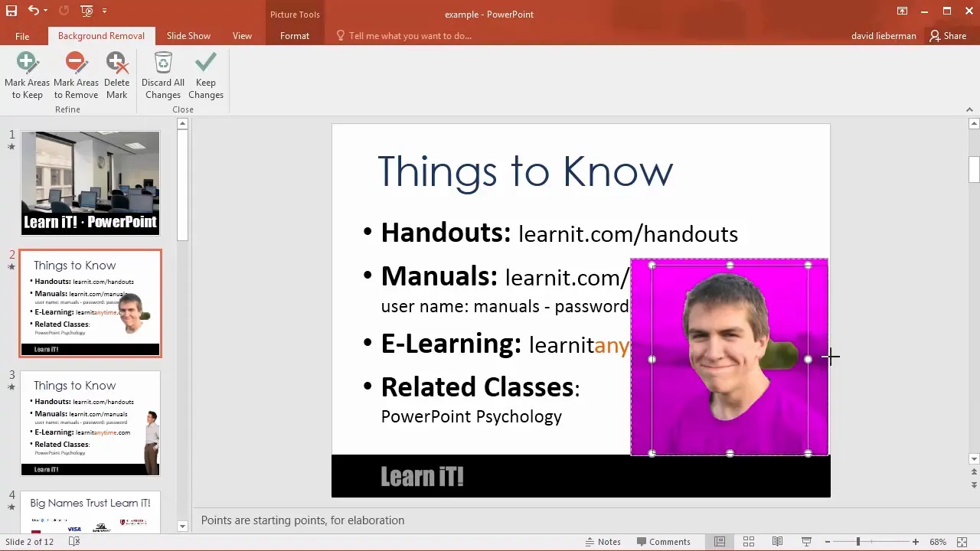Click slide panel scrollbar down arrow

[182, 527]
